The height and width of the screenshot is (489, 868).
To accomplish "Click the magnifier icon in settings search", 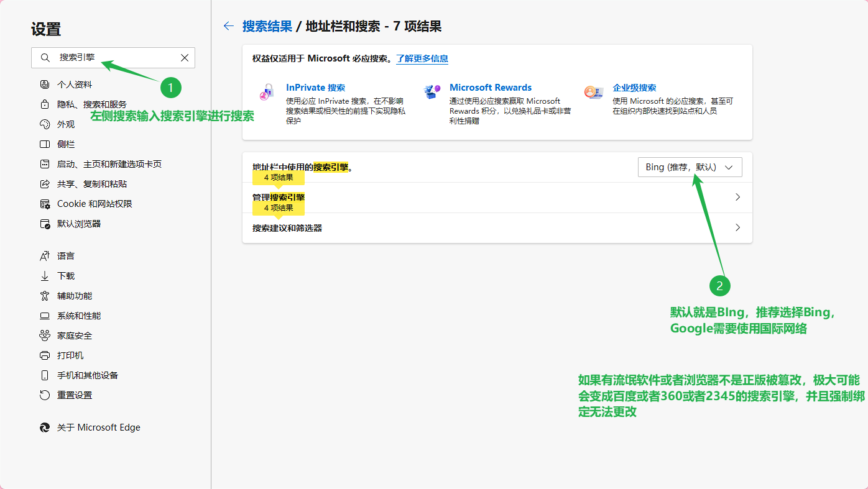I will coord(45,58).
